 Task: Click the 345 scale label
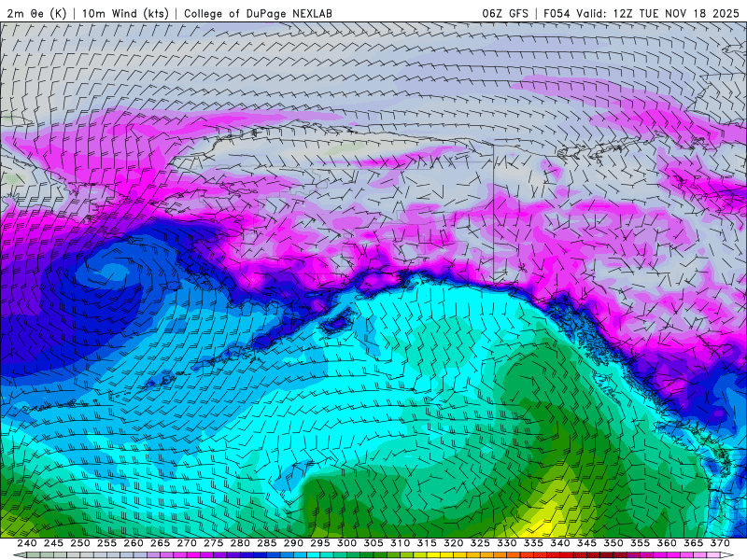[x=587, y=543]
